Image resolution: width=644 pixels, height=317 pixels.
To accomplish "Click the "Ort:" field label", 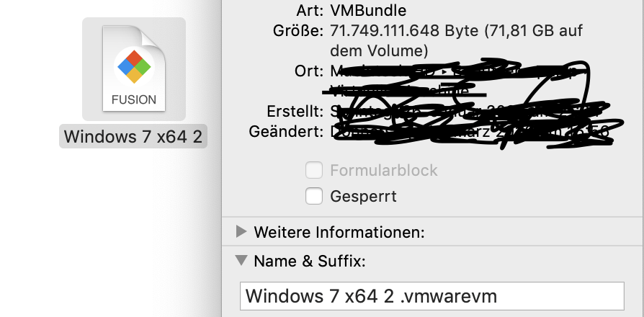I will pos(309,71).
